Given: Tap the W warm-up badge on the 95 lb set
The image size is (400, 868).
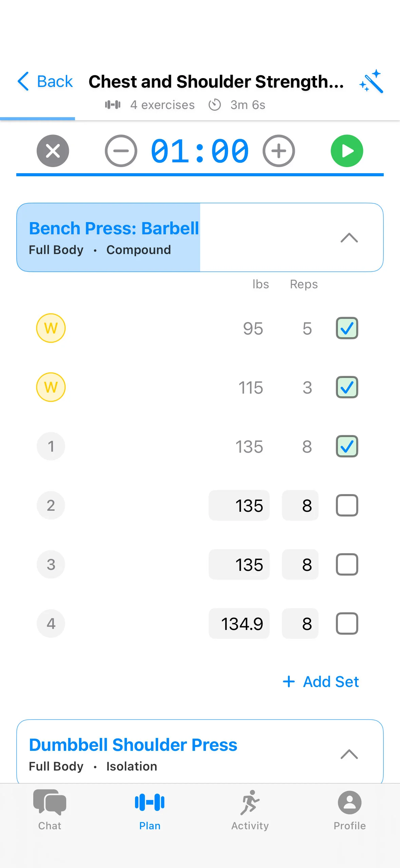Looking at the screenshot, I should (x=51, y=328).
